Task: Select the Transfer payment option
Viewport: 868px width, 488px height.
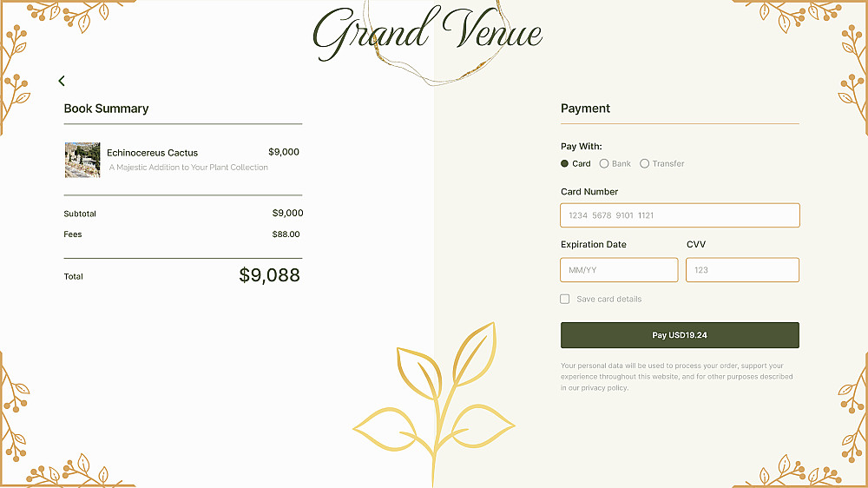Action: [645, 163]
